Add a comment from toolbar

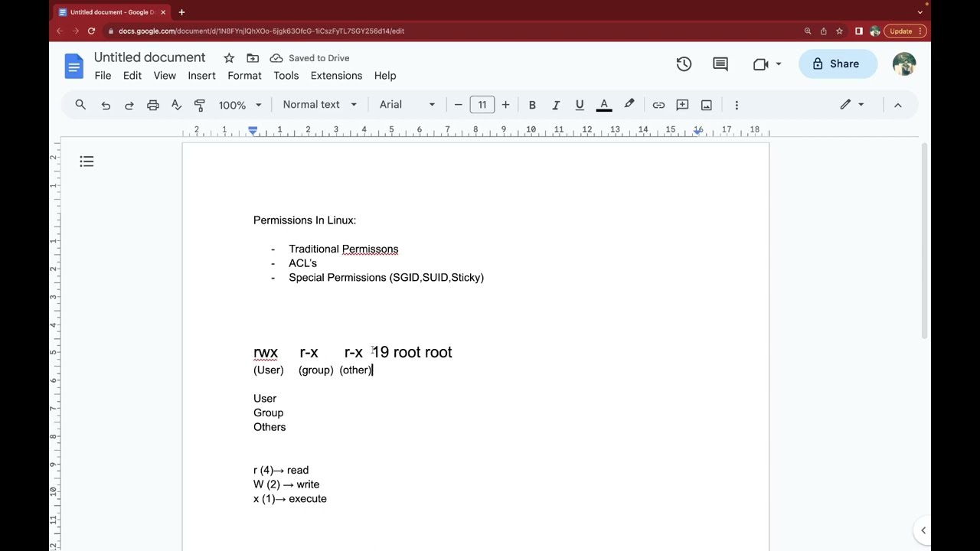[682, 105]
